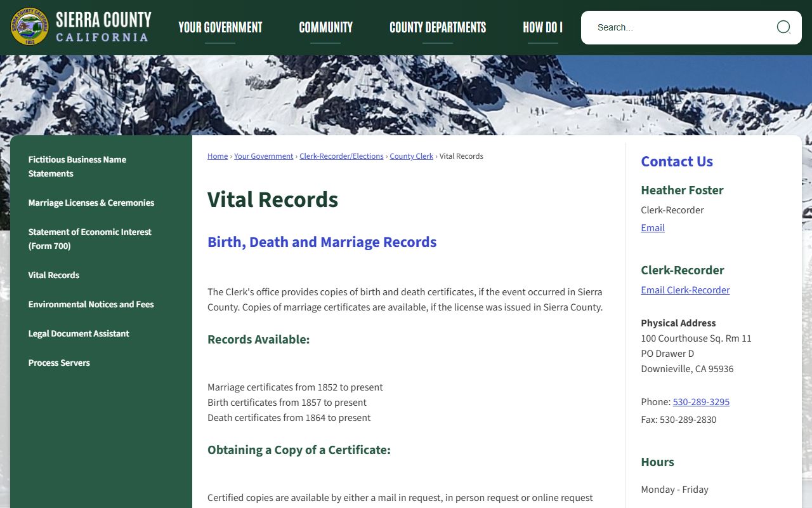This screenshot has height=508, width=812.
Task: Click 'Monday - Friday' hours text
Action: (674, 490)
